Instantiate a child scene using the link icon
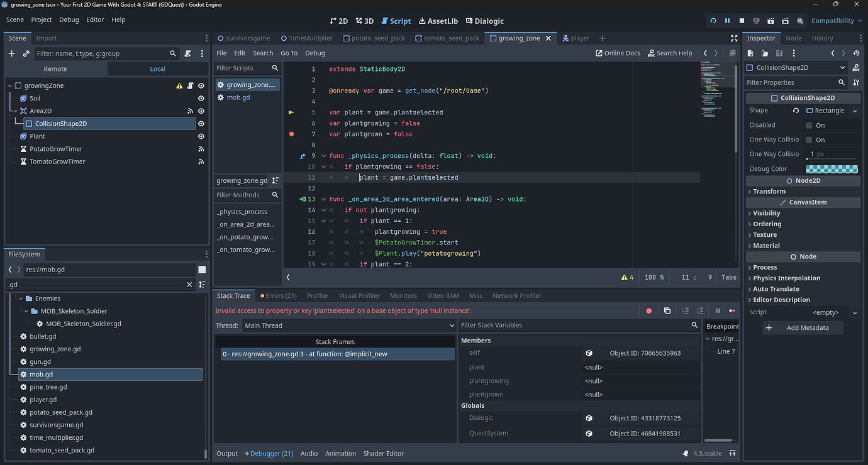 coord(25,53)
